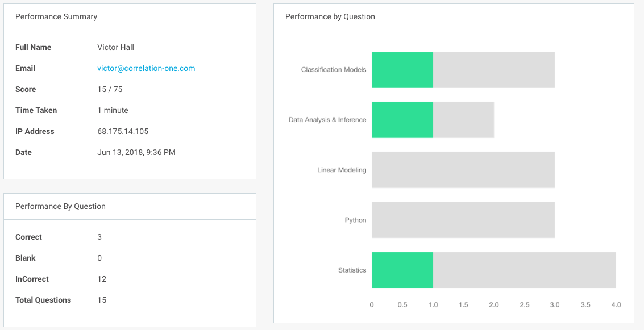The width and height of the screenshot is (644, 330).
Task: Click the date Jun 13, 2018, 9:36 PM
Action: [x=136, y=152]
